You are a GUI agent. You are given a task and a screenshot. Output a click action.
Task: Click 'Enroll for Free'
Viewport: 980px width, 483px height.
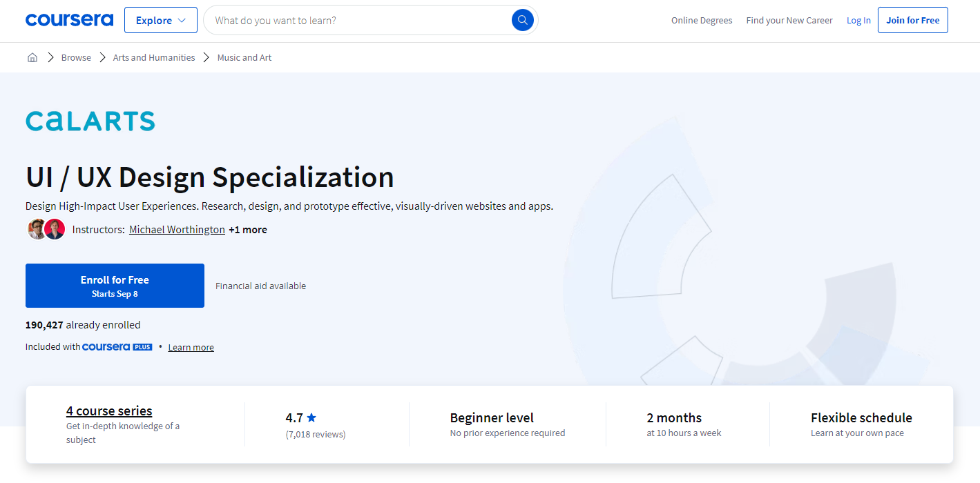pos(115,285)
